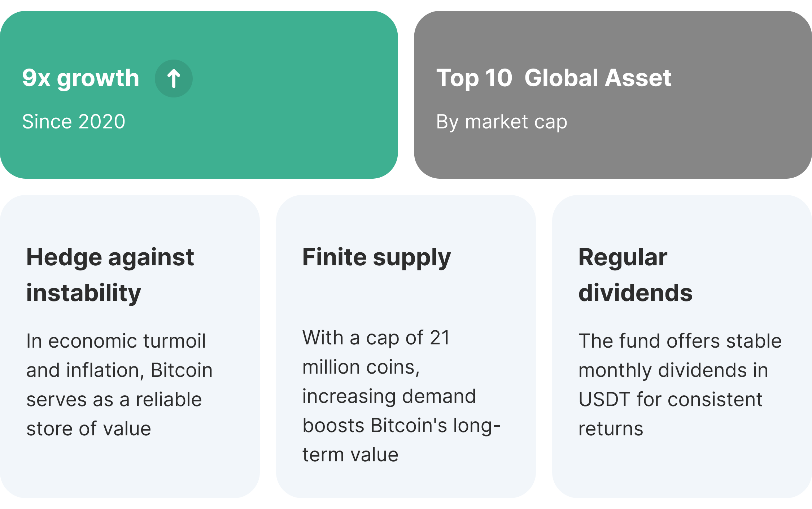The width and height of the screenshot is (812, 509).
Task: Click the word "Bitcoin" in the hedge description
Action: click(x=182, y=370)
